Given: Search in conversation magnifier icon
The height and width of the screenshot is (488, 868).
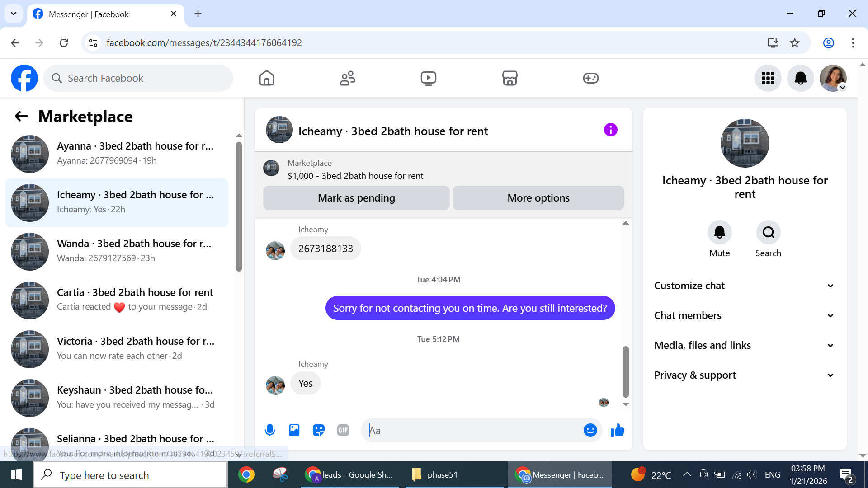Looking at the screenshot, I should pos(768,233).
